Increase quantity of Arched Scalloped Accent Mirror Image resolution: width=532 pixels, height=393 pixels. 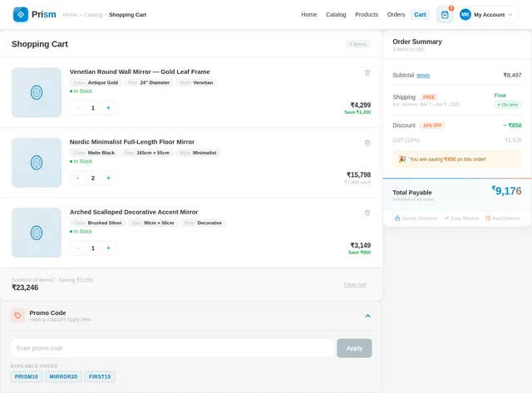[108, 248]
